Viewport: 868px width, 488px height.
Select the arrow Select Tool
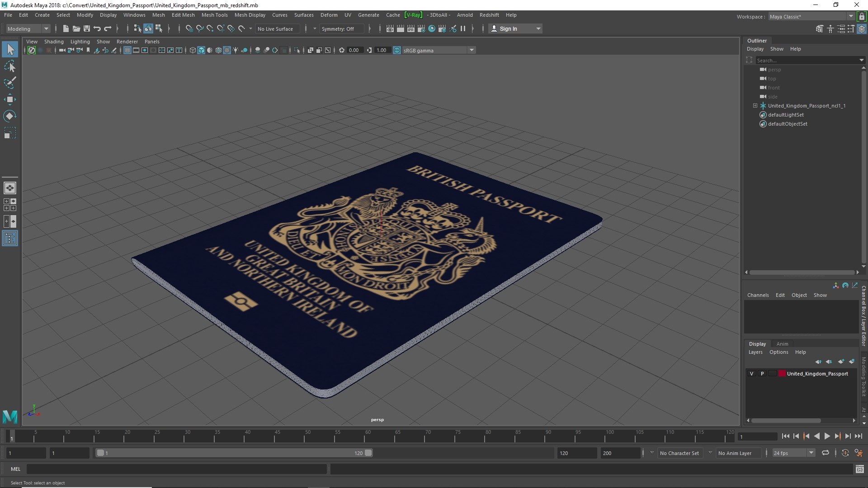(x=10, y=49)
